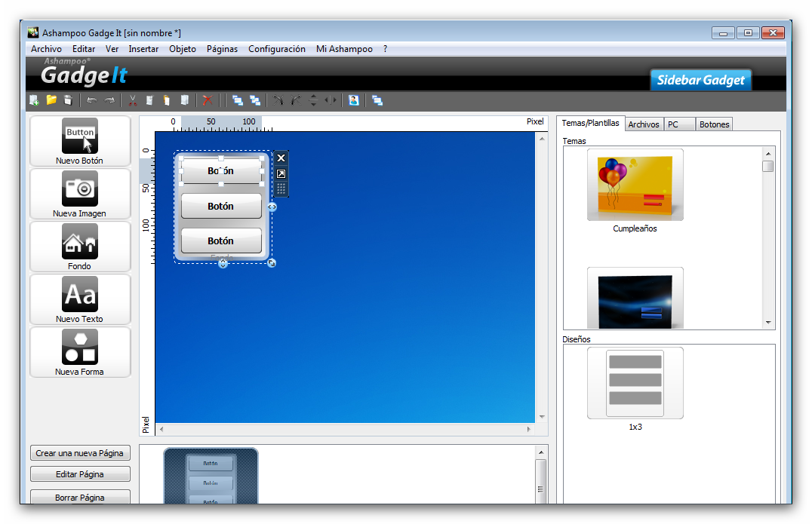
Task: Open the Páginas menu
Action: 222,48
